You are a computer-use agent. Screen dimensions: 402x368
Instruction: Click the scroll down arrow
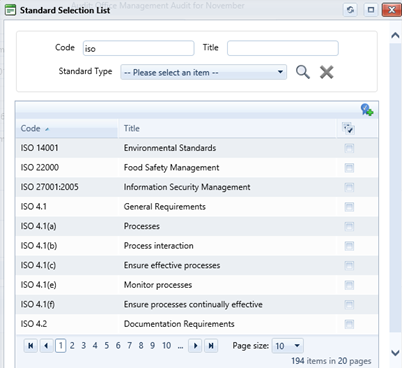(395, 353)
